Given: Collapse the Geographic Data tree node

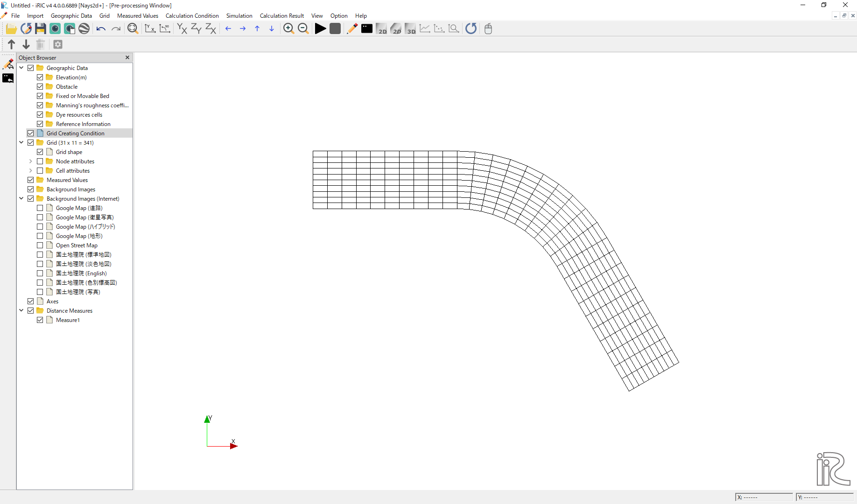Looking at the screenshot, I should pyautogui.click(x=21, y=68).
